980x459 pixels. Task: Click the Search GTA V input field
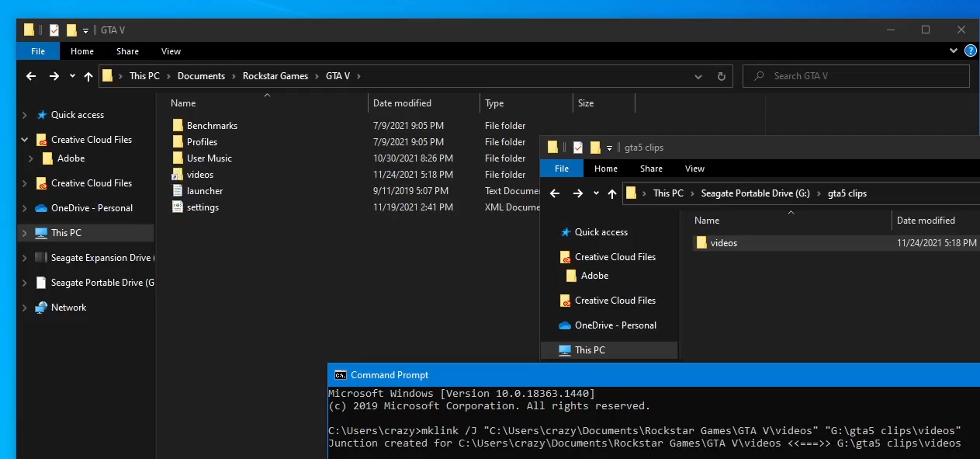point(856,76)
